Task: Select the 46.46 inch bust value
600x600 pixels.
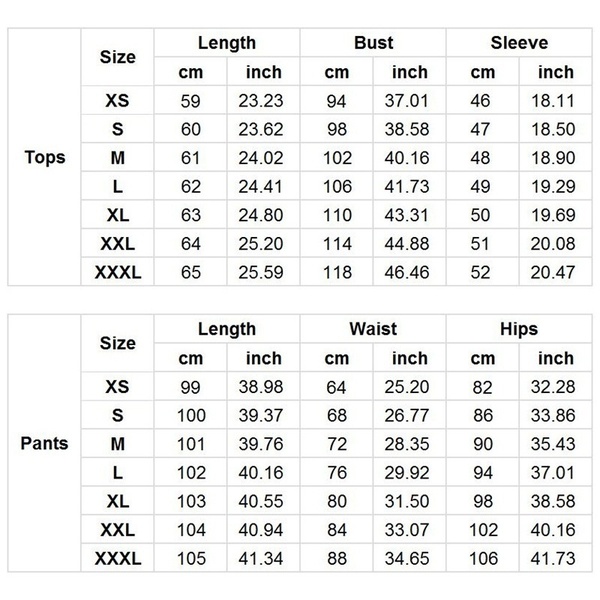Action: click(x=409, y=272)
